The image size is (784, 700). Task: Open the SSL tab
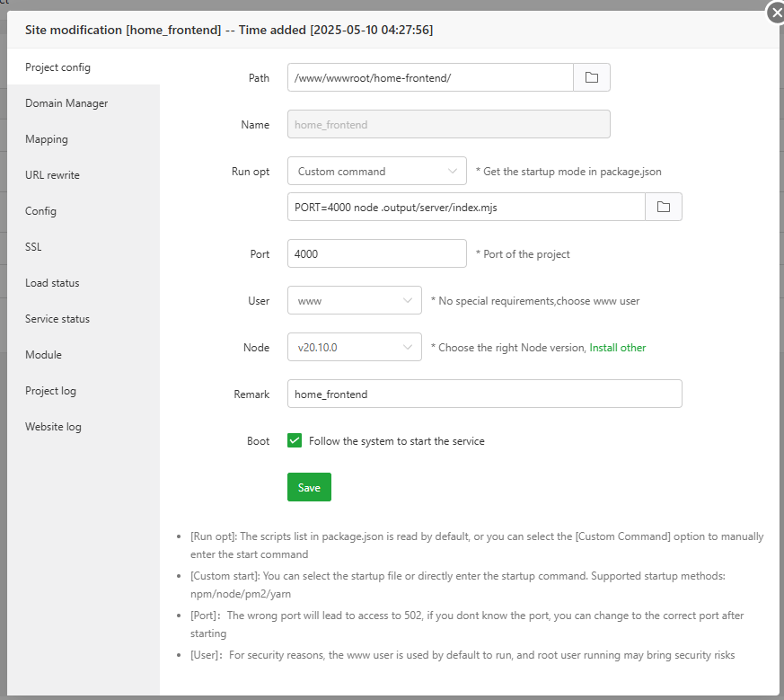[x=33, y=247]
